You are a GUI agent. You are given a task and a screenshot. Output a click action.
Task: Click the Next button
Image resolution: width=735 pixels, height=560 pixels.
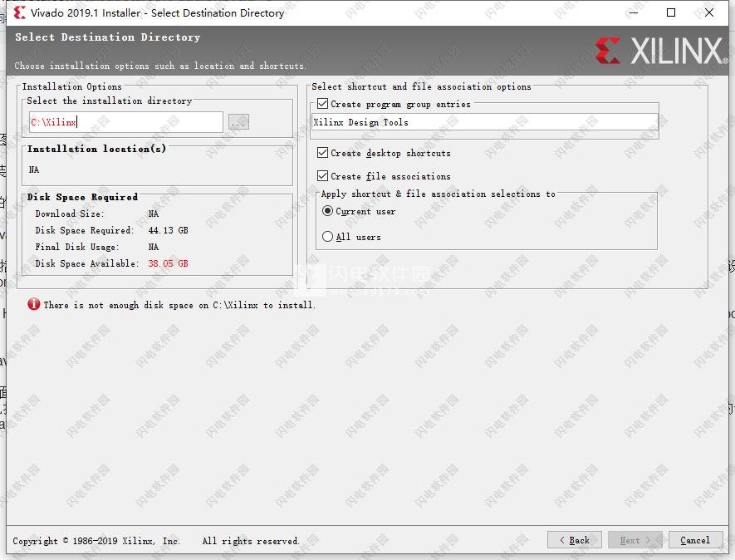tap(635, 540)
